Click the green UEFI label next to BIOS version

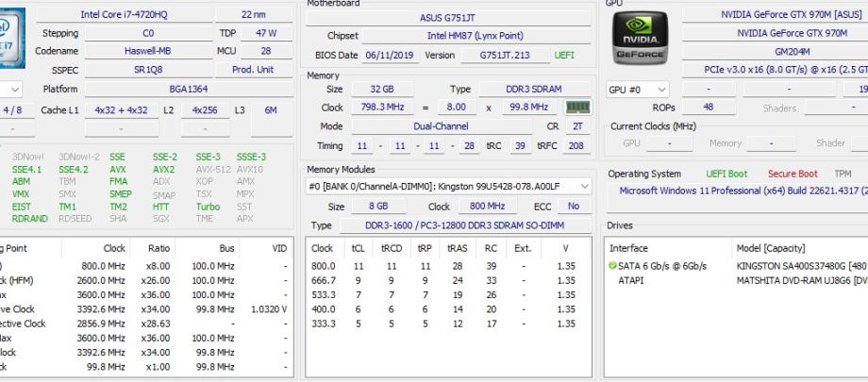pos(564,55)
